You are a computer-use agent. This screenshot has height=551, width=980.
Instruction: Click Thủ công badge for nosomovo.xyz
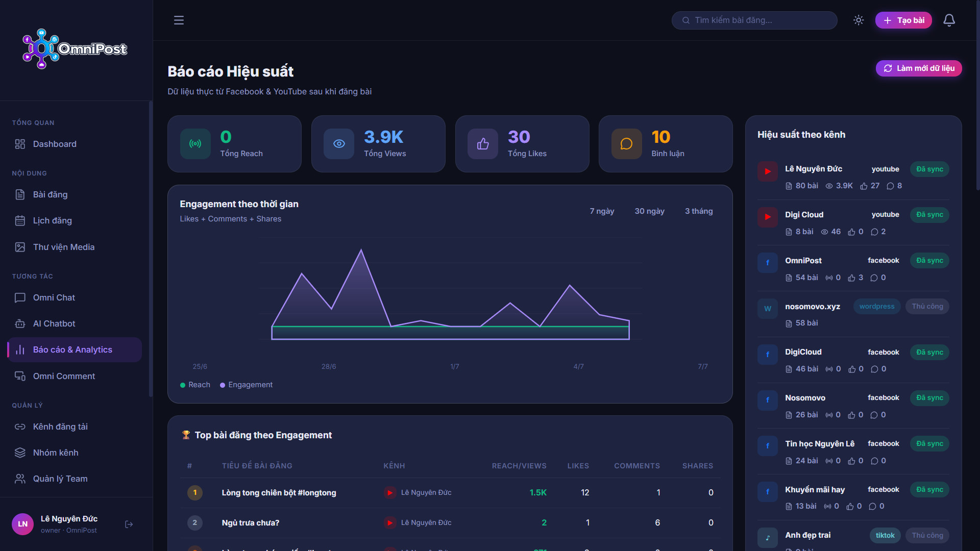coord(927,307)
